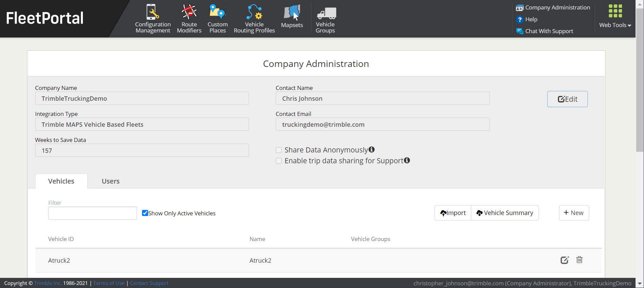Toggle Share Data Anonymously checkbox

(x=279, y=150)
